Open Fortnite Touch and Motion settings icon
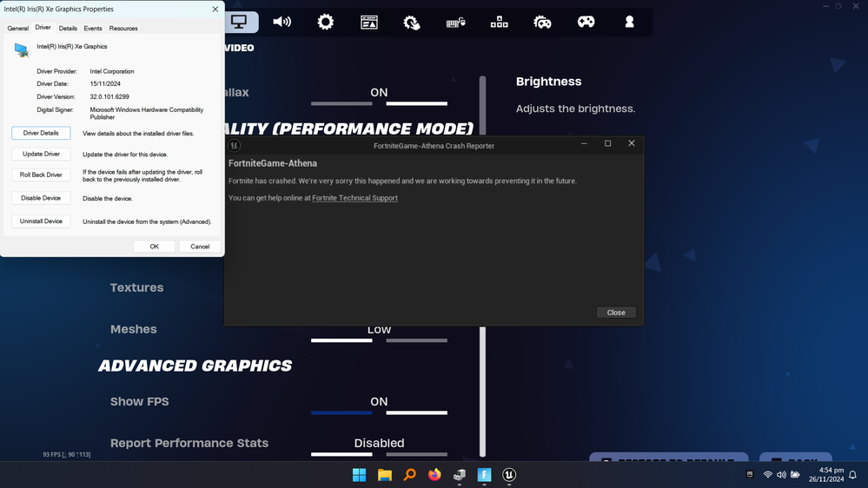The width and height of the screenshot is (868, 488). click(x=412, y=22)
